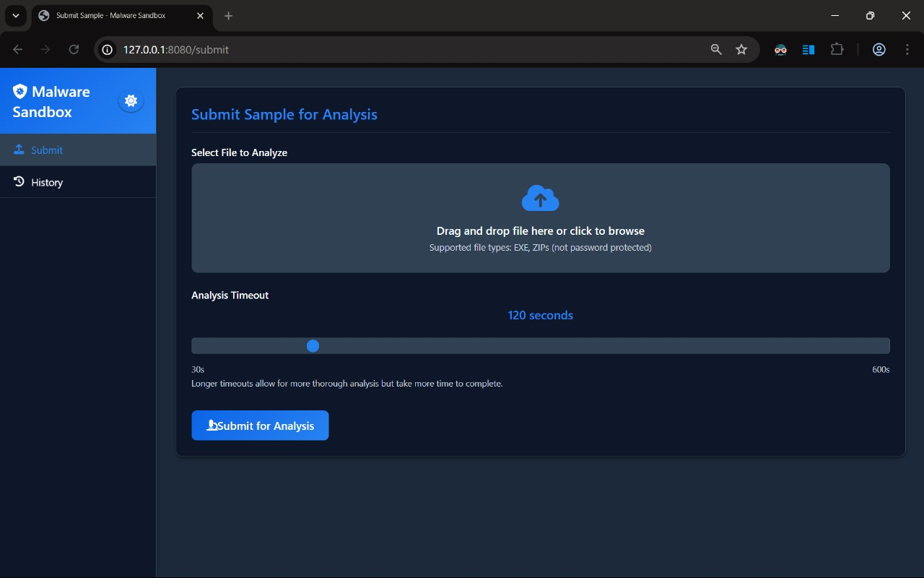View site information icon in address bar
Image resolution: width=924 pixels, height=578 pixels.
point(108,50)
